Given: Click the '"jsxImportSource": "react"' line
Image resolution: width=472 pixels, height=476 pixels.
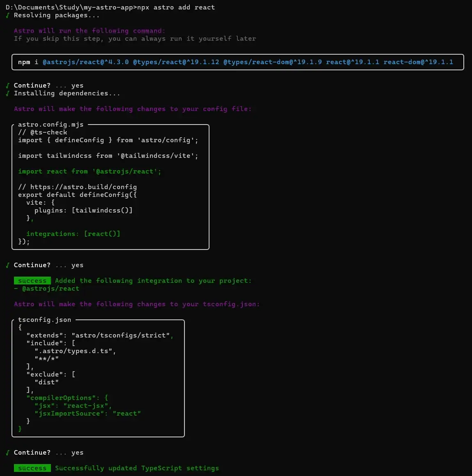Looking at the screenshot, I should pos(87,414).
